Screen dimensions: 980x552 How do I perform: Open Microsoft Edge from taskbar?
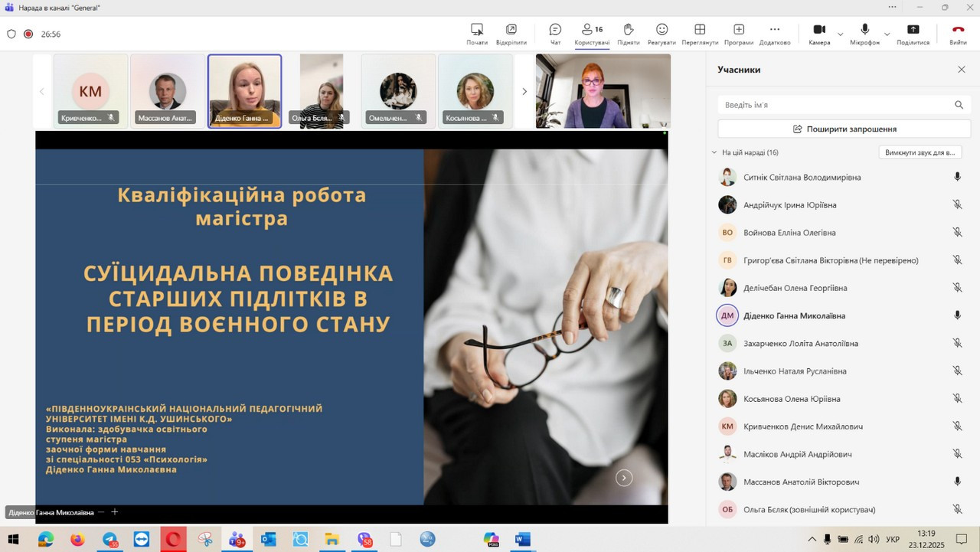click(x=45, y=540)
